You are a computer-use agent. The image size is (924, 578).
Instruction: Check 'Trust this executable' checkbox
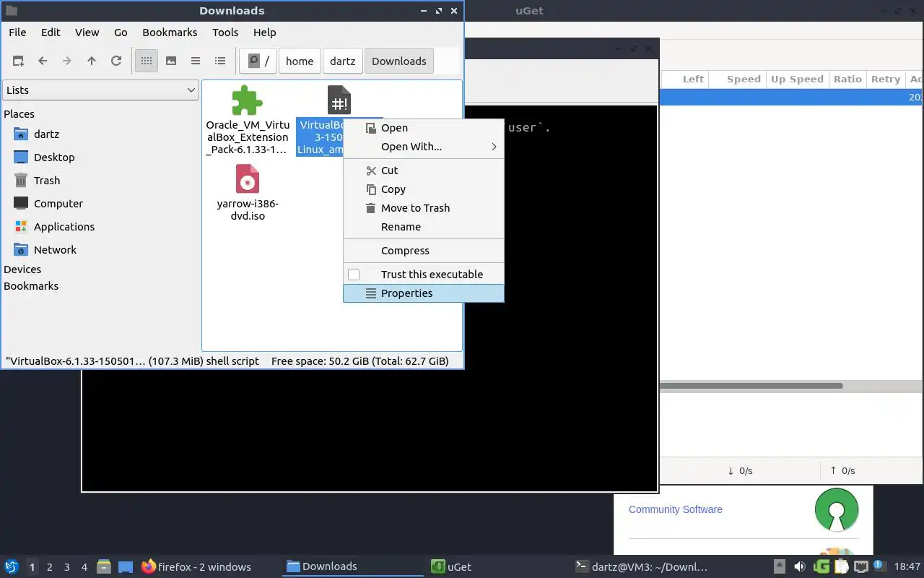pyautogui.click(x=354, y=275)
